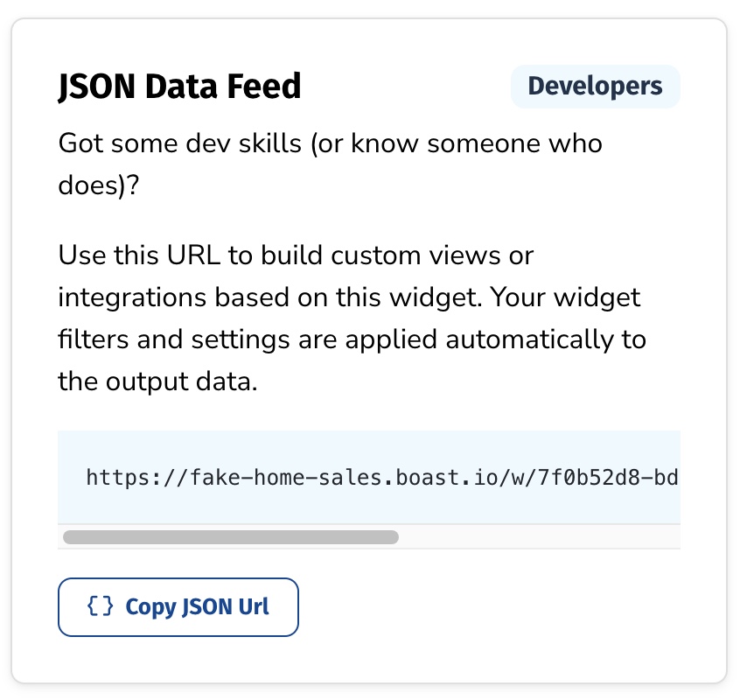The width and height of the screenshot is (740, 700).
Task: Click the horizontal scrollbar thumb below the URL
Action: coord(230,536)
